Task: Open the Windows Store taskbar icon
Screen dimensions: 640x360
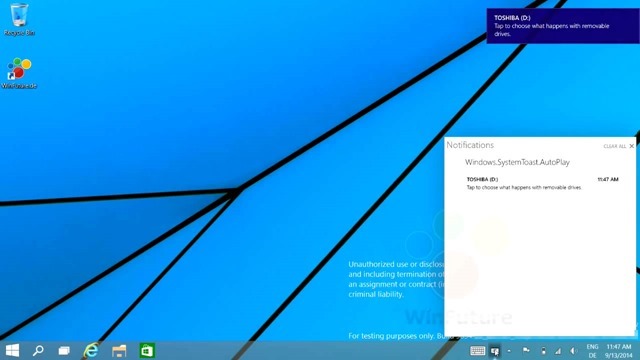Action: click(x=147, y=351)
